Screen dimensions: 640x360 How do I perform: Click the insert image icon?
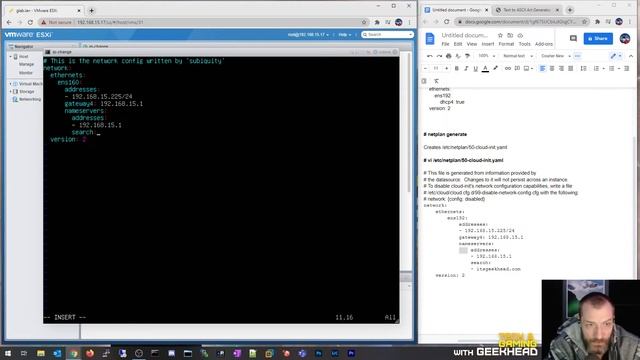point(527,69)
